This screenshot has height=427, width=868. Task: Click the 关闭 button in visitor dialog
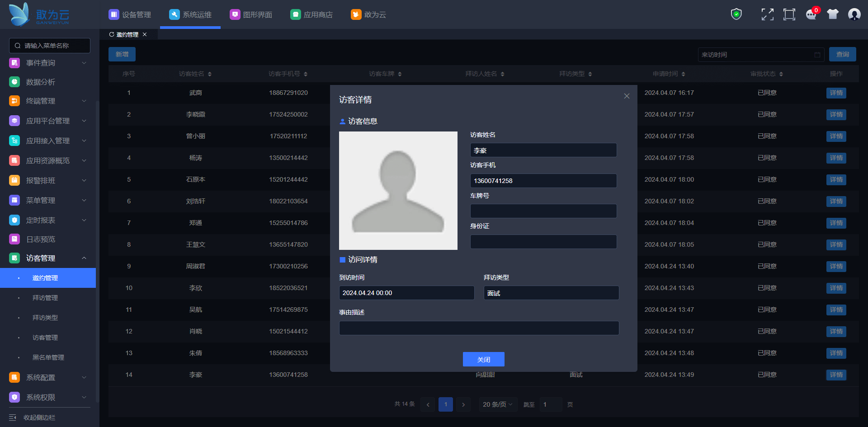click(483, 359)
